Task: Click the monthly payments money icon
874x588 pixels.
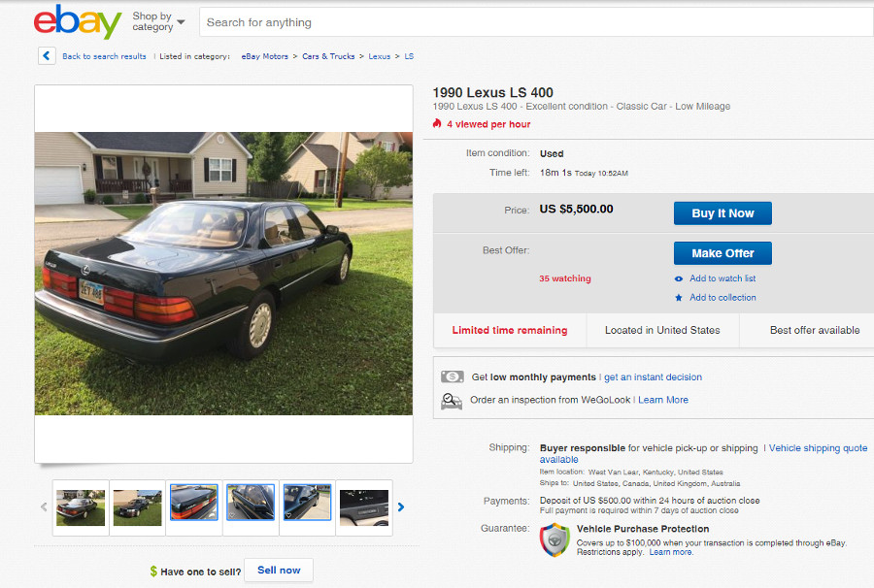Action: click(452, 377)
